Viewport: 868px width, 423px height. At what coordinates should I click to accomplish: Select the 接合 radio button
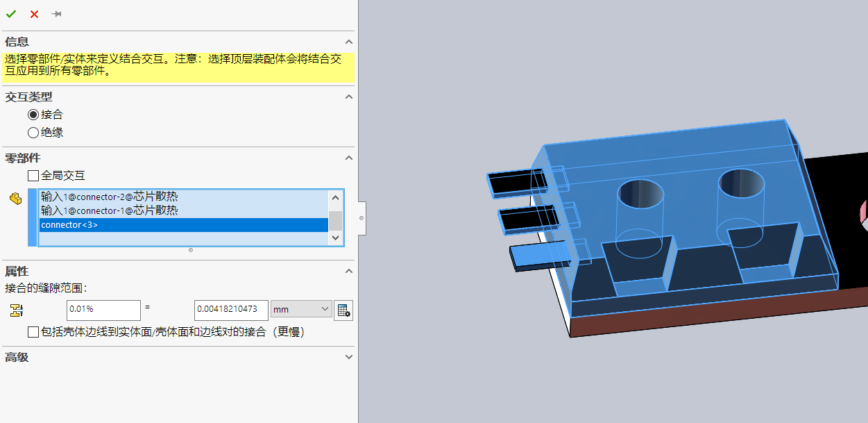[33, 115]
